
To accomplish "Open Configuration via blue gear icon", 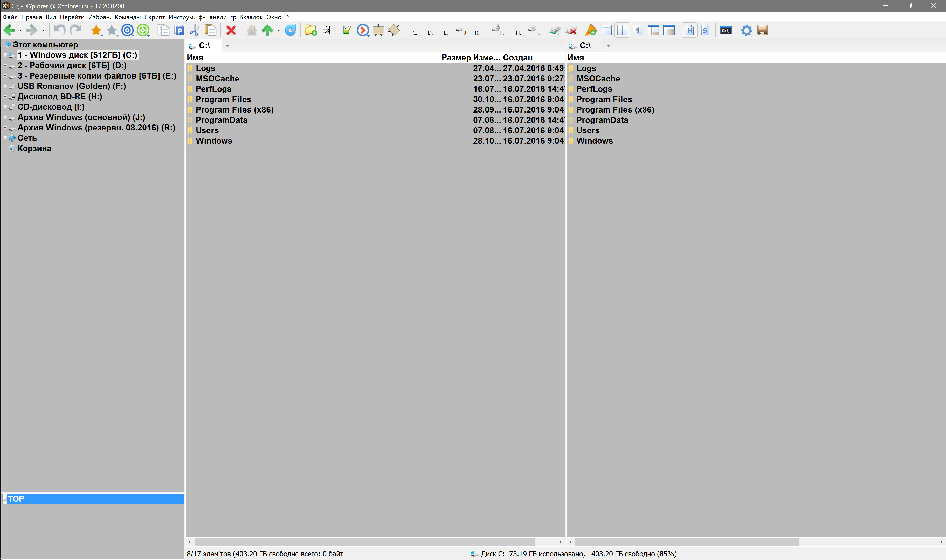I will click(x=746, y=30).
